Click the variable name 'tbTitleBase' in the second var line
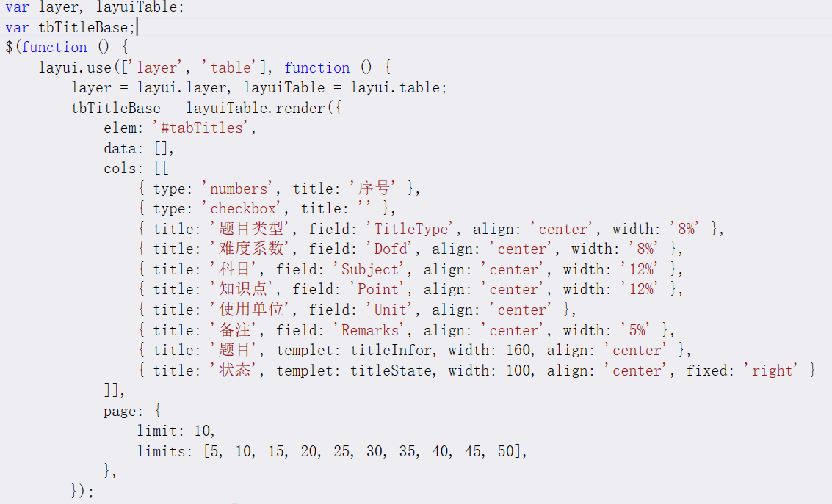 pyautogui.click(x=83, y=27)
